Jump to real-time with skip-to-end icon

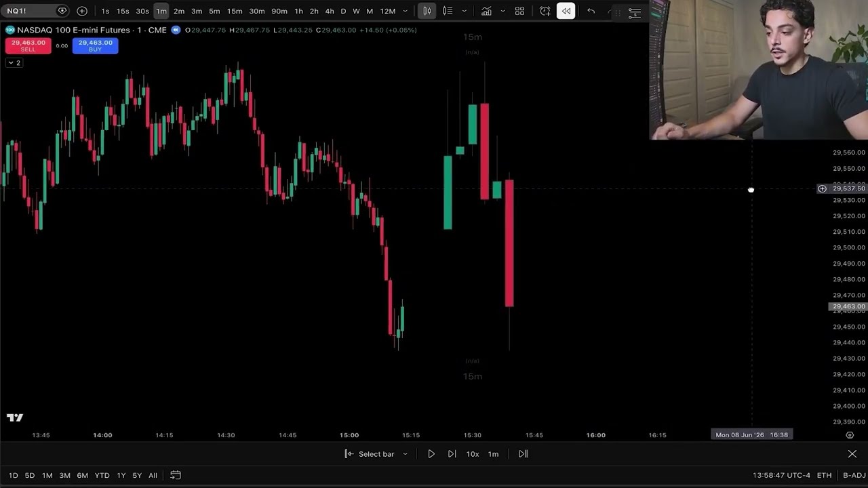pos(523,454)
